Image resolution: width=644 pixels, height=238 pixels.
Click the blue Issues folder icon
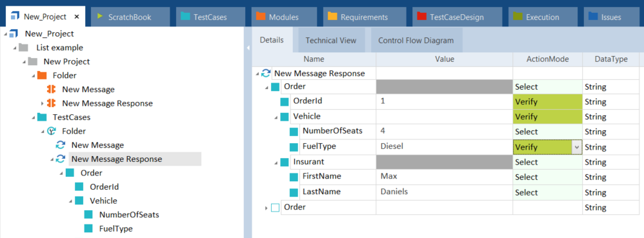[592, 16]
